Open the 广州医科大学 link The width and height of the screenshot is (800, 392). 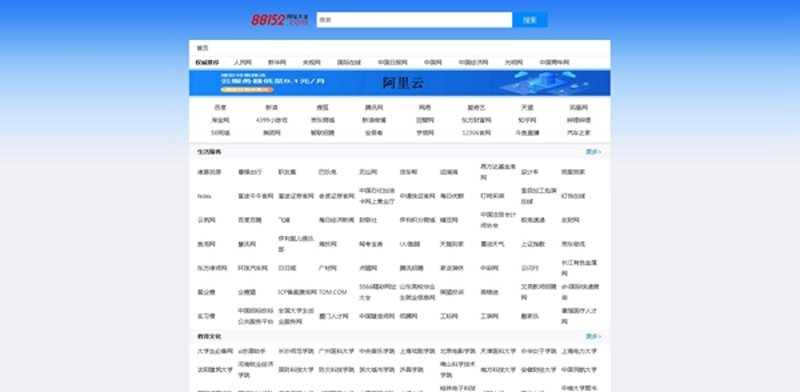point(336,351)
